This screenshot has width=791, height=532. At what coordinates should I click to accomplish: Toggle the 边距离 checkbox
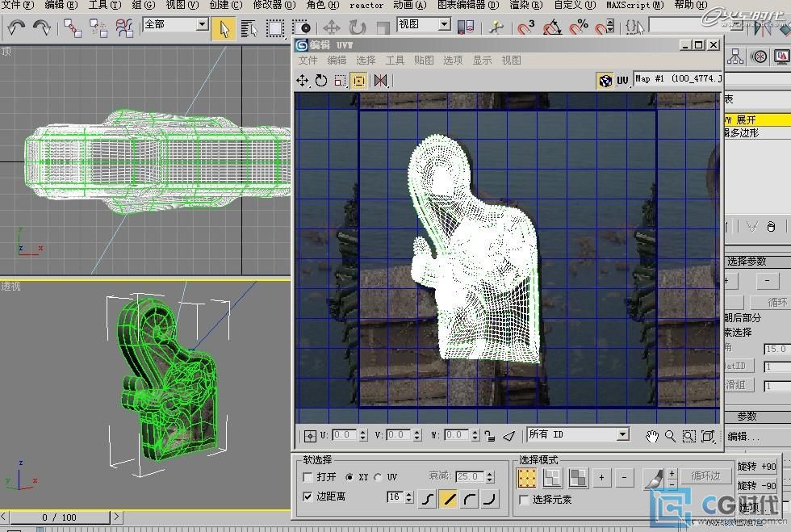pos(308,496)
